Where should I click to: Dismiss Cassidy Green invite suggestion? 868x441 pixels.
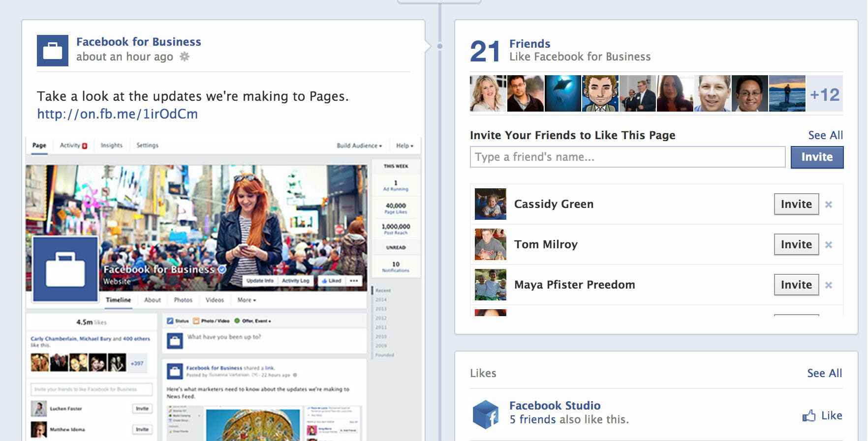coord(829,205)
